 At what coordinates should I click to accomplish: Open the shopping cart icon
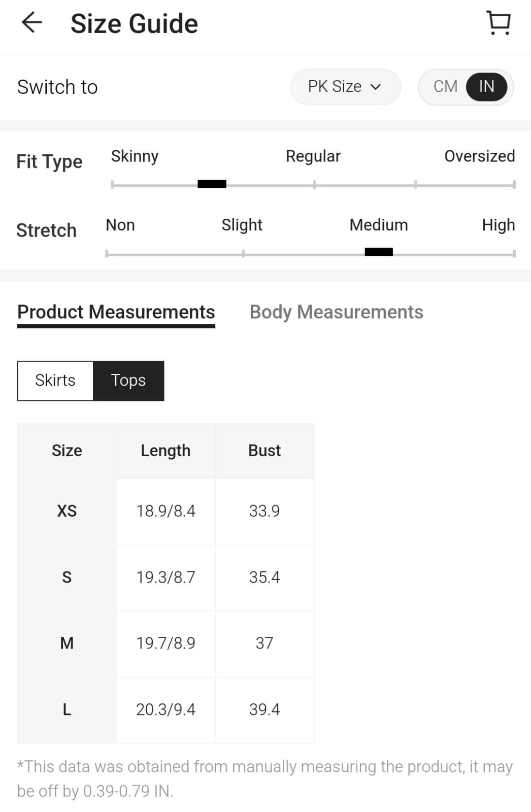(x=499, y=23)
